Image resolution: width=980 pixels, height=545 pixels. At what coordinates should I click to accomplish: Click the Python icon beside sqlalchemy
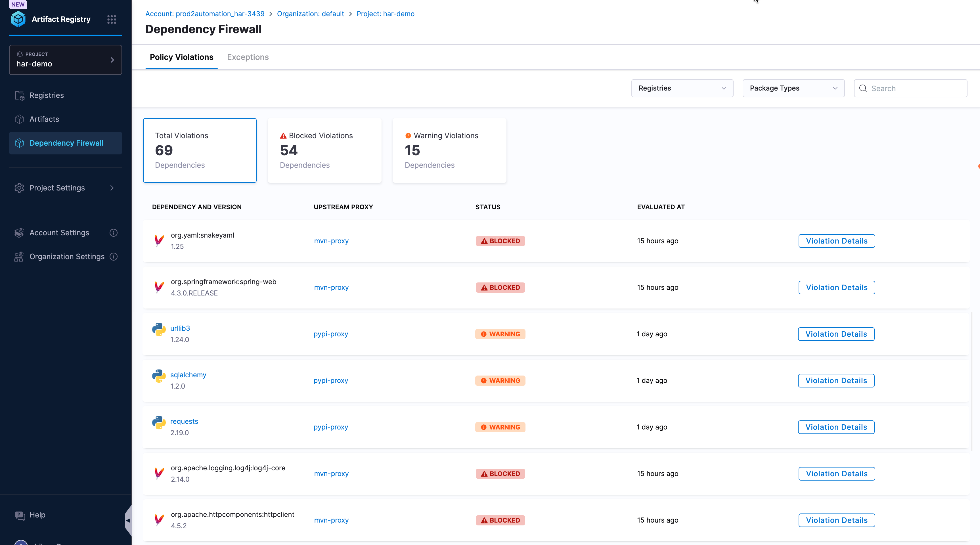[159, 376]
